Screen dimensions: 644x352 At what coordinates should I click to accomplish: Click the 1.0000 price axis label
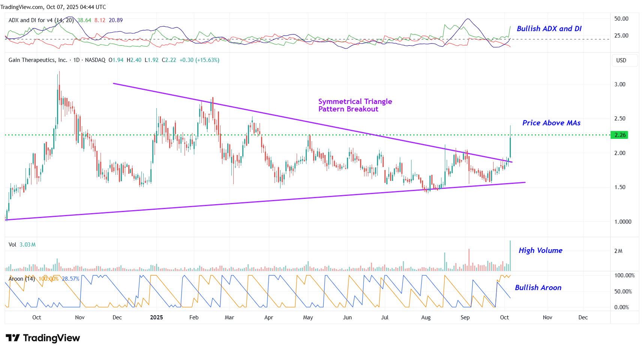(623, 222)
